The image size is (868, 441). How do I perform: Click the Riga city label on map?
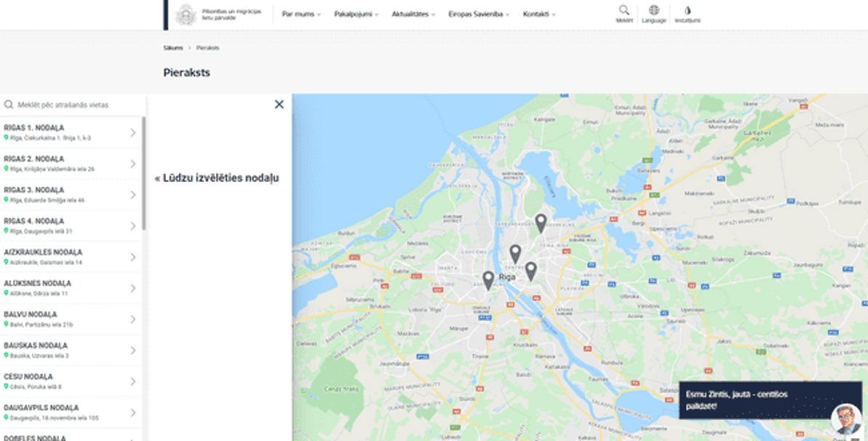coord(507,277)
